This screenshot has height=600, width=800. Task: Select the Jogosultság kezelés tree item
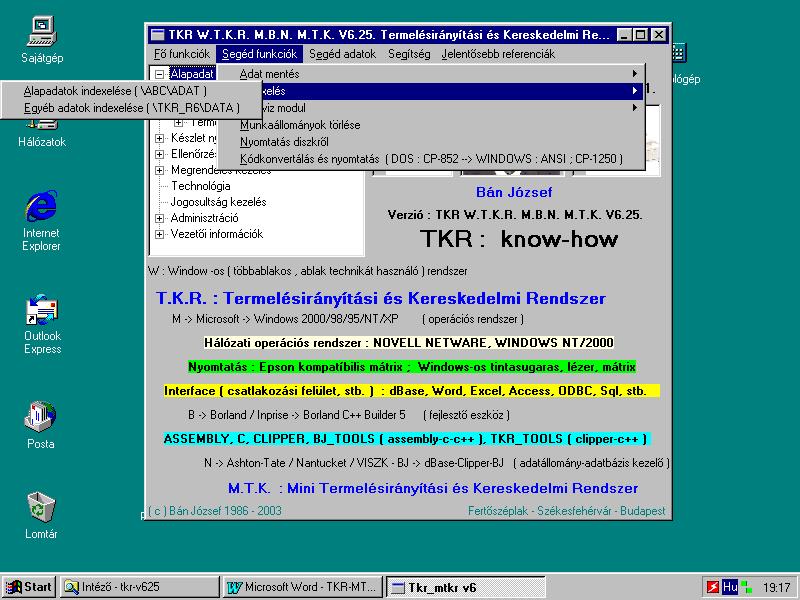(218, 202)
